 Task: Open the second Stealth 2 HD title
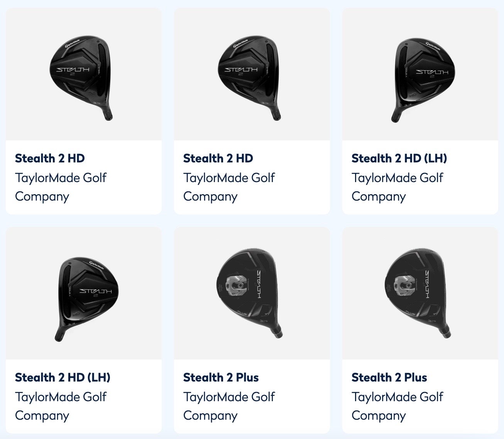218,158
